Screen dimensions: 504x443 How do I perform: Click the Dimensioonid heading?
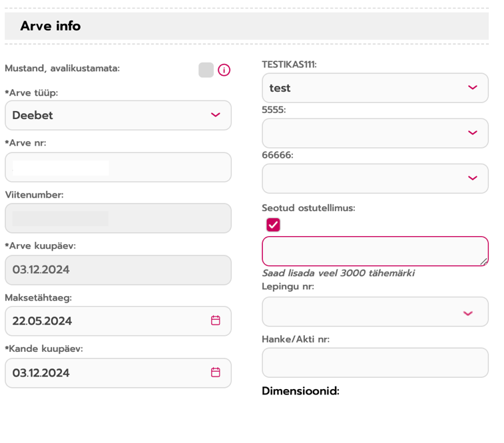[300, 391]
